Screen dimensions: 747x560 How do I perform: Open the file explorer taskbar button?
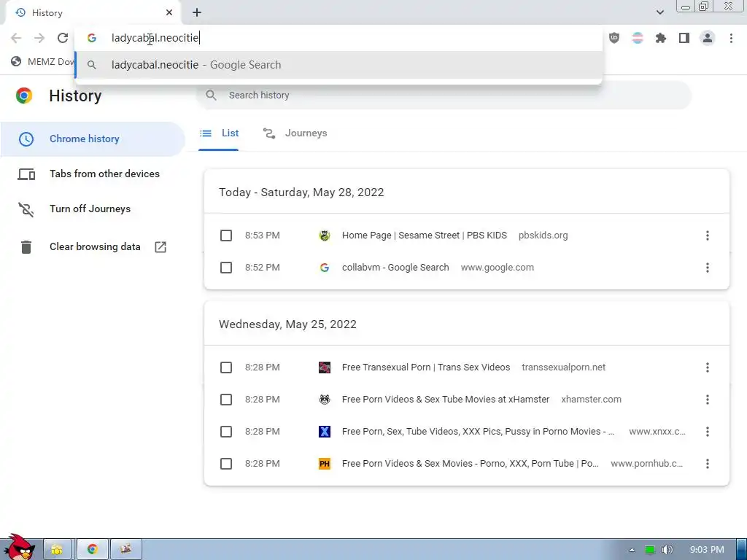(57, 550)
